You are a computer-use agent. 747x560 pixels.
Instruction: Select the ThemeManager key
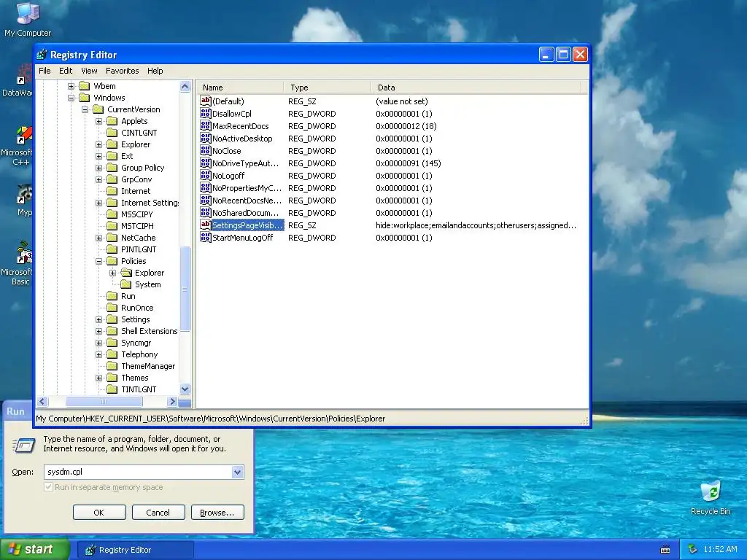tap(148, 366)
